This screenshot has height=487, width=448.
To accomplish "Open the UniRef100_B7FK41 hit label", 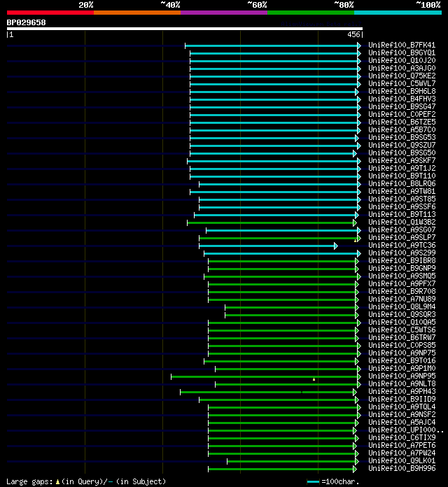I will point(402,45).
